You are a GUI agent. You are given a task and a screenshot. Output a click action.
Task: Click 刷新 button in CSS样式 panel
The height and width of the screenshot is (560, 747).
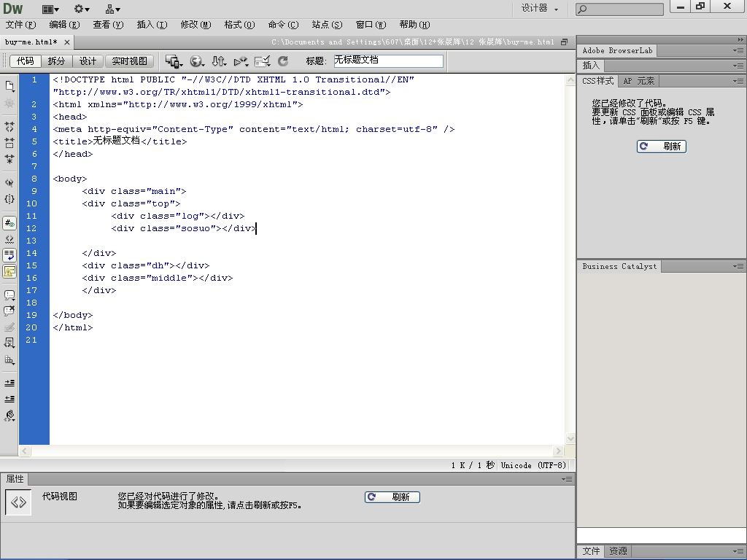662,146
